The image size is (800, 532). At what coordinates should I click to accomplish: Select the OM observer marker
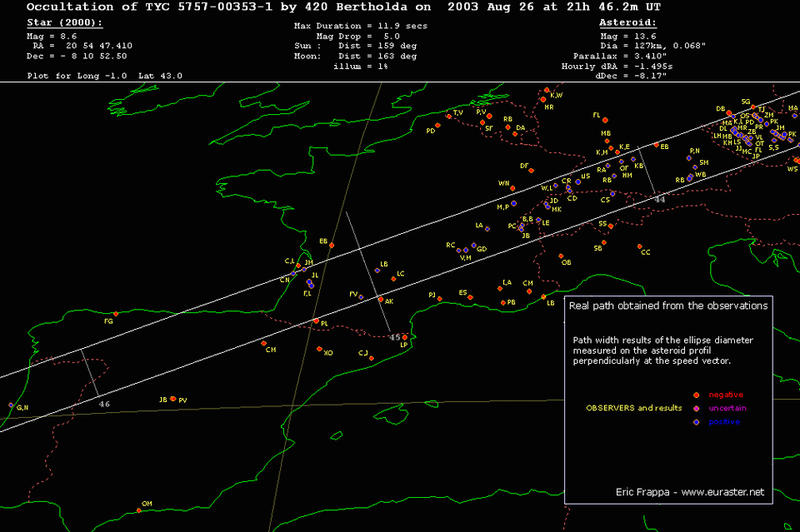[138, 510]
